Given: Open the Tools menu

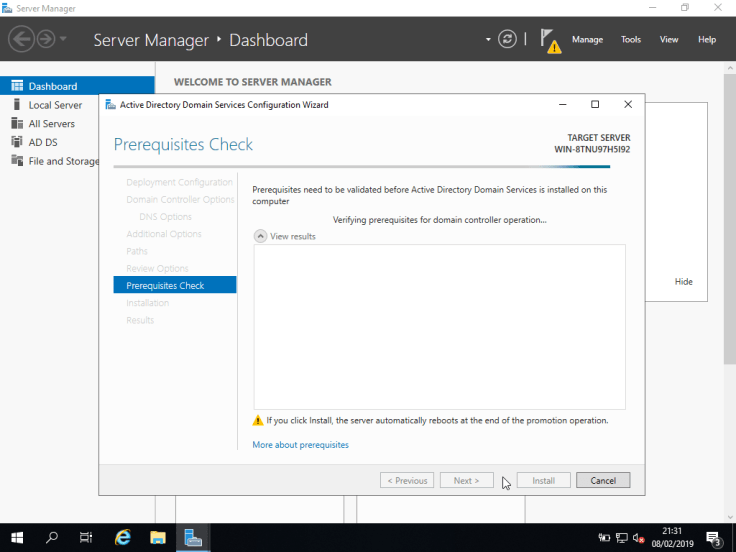Looking at the screenshot, I should (630, 40).
